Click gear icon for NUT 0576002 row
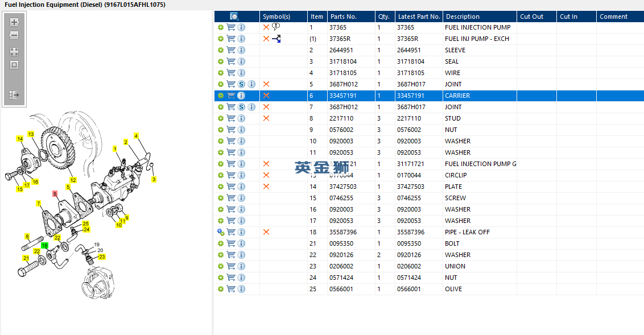The width and height of the screenshot is (644, 335). coord(221,130)
